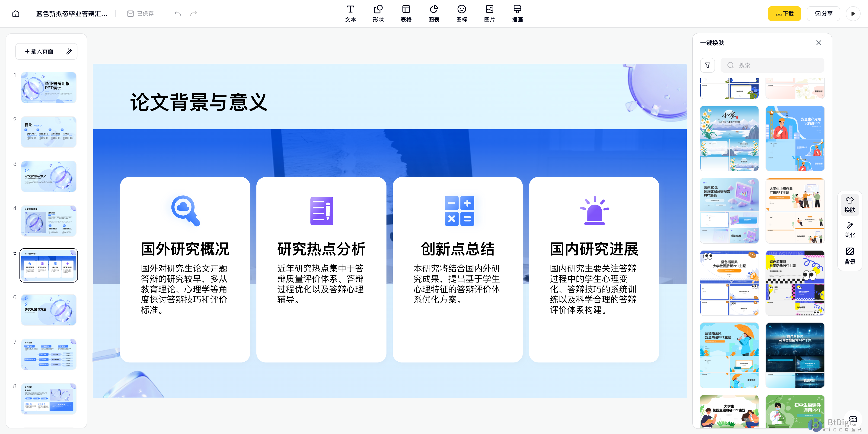Apply the 大学生校园主题班会PPT theme

(729, 412)
